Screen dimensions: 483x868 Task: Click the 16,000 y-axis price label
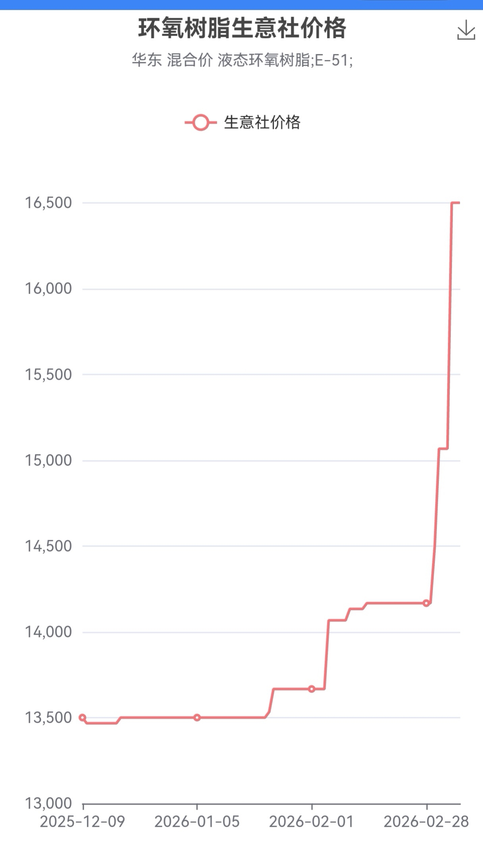pyautogui.click(x=48, y=289)
